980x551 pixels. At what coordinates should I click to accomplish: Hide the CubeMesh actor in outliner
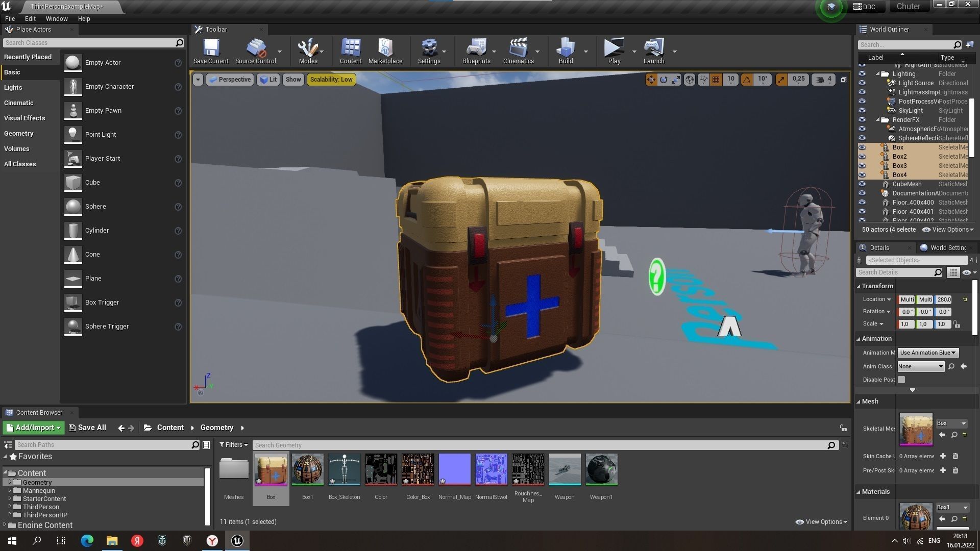[x=862, y=184]
